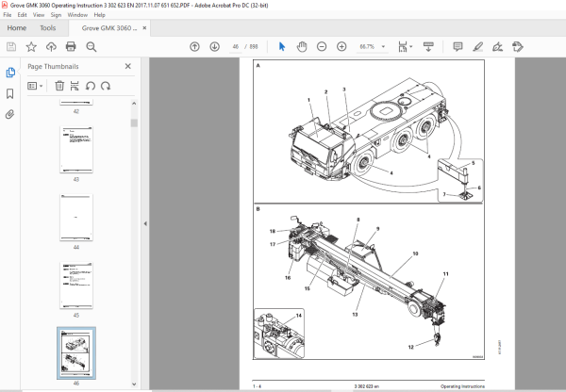Click the thumbnails scroll up arrow
Screen dimensions: 566x392
tap(134, 104)
